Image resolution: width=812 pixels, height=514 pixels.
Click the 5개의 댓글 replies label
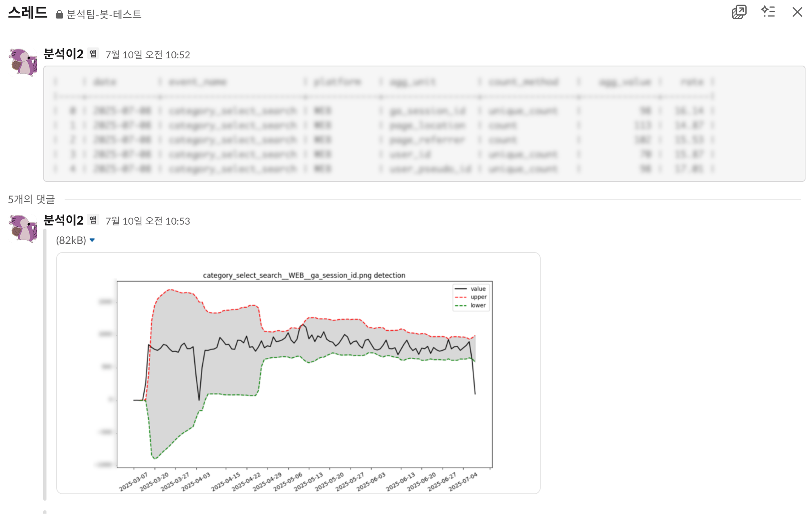tap(31, 199)
